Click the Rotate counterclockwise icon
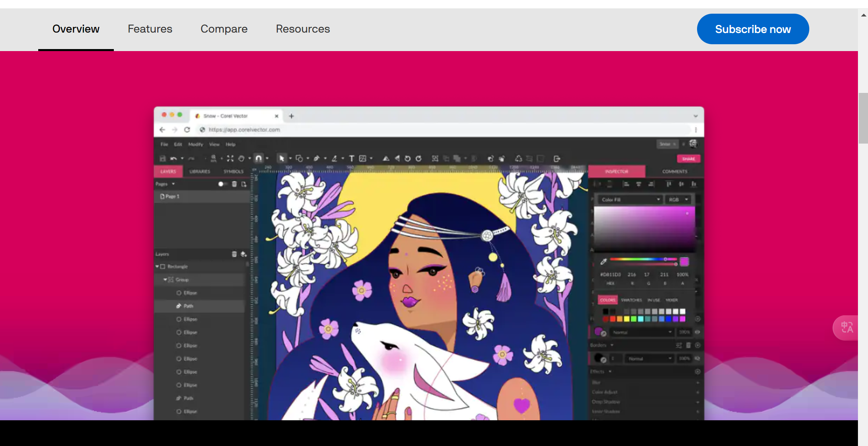Image resolution: width=868 pixels, height=446 pixels. pyautogui.click(x=407, y=158)
